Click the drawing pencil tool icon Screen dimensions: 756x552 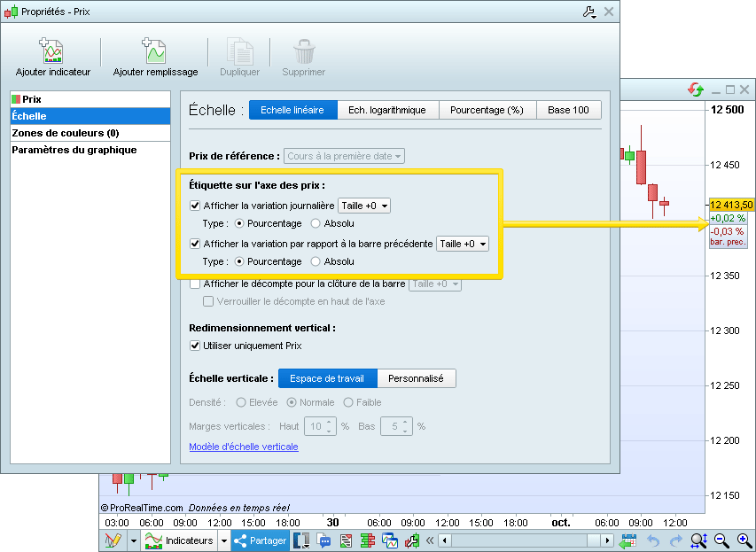point(113,540)
